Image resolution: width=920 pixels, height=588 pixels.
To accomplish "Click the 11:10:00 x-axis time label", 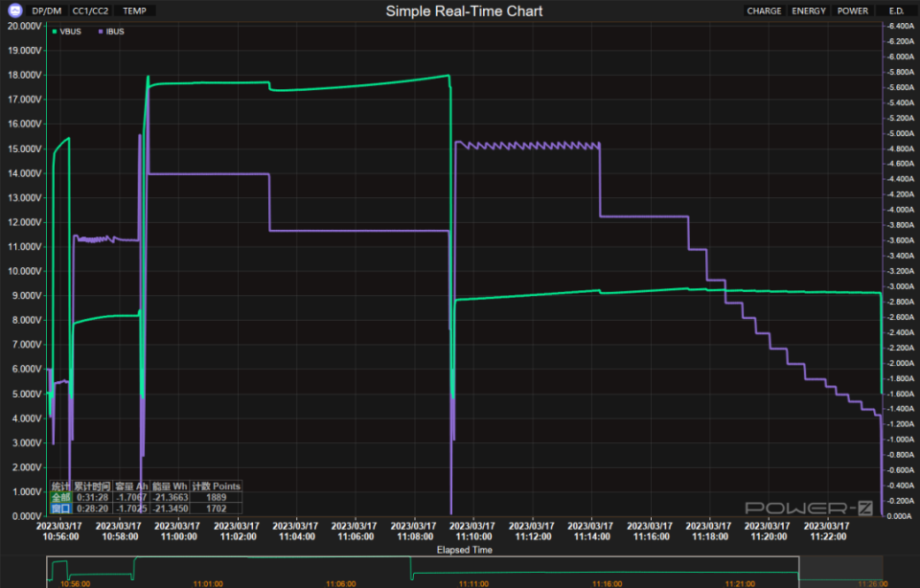I will pos(472,531).
